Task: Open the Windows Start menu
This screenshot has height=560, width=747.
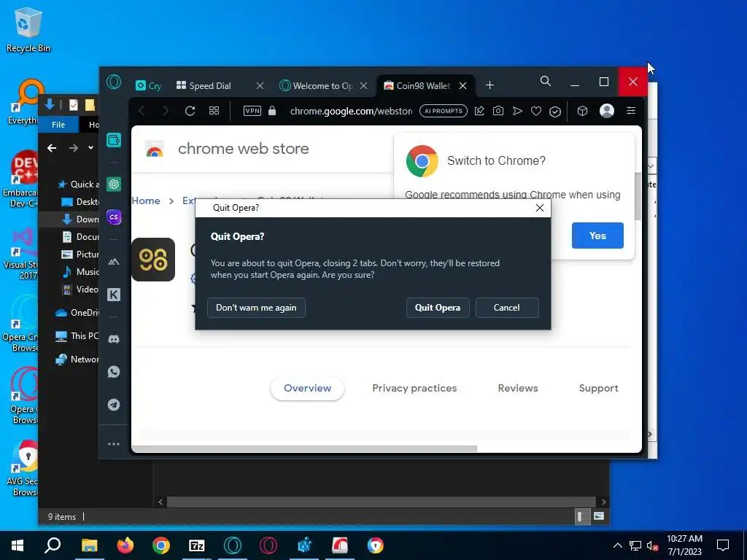Action: coord(18,545)
